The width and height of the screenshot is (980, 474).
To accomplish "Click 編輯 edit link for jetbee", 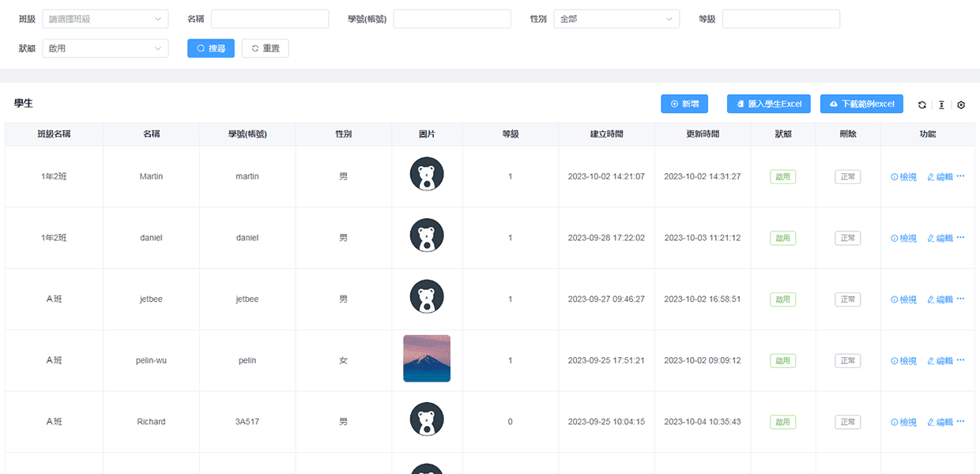I will click(x=940, y=299).
